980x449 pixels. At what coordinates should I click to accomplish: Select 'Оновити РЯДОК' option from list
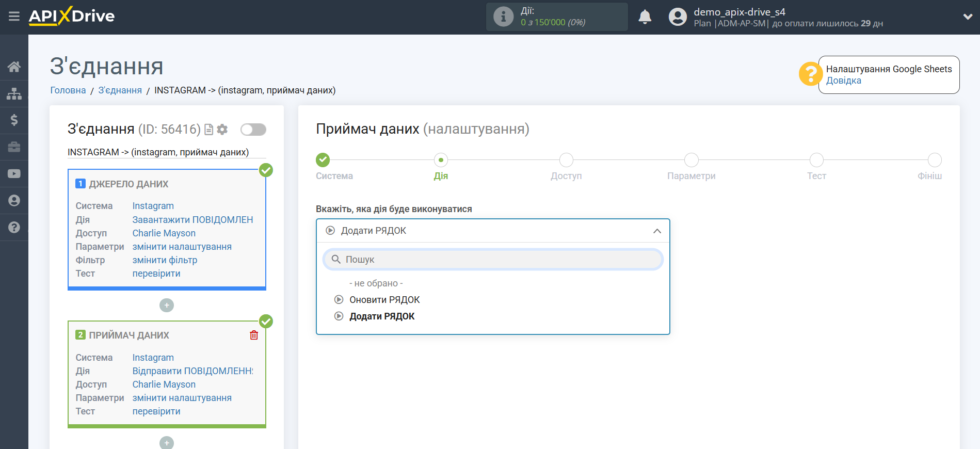point(384,300)
